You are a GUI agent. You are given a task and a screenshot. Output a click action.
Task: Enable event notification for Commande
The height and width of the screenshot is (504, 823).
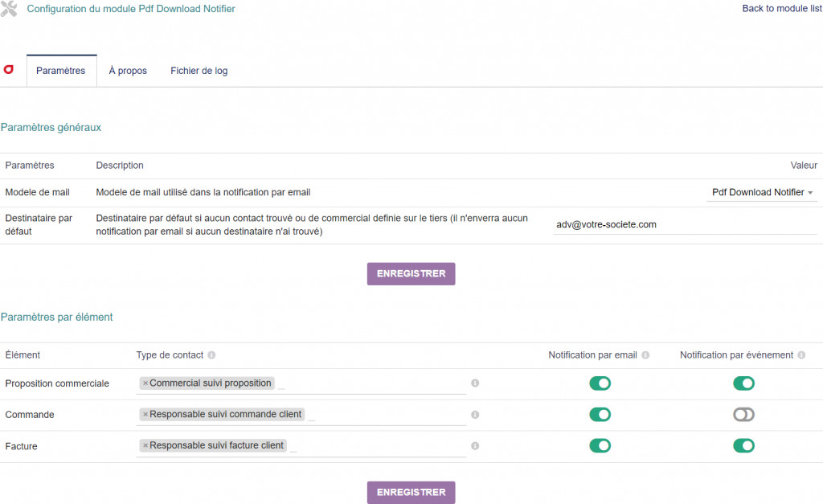pos(743,415)
